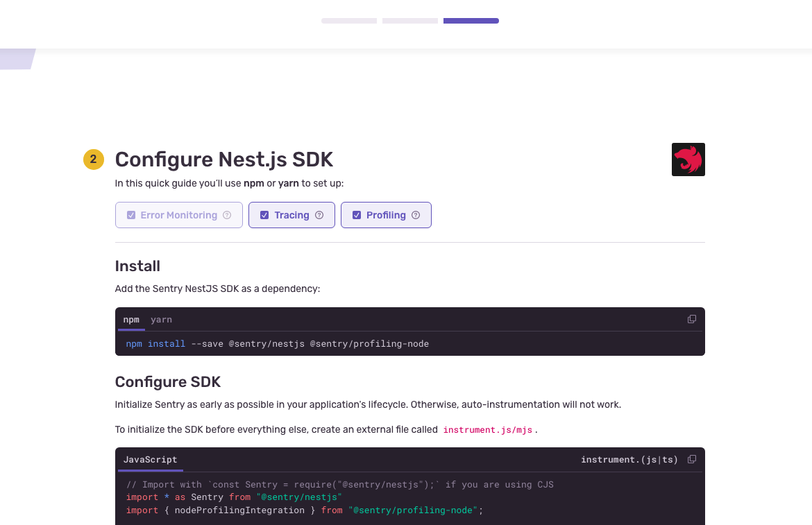Select the active third progress step
Screen dimensions: 812x525
coord(471,21)
